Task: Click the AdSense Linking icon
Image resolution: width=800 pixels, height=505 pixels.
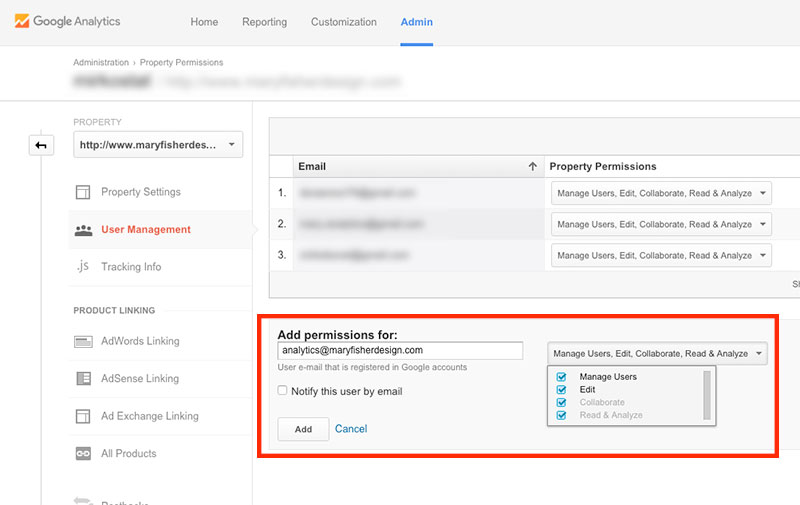Action: tap(83, 378)
